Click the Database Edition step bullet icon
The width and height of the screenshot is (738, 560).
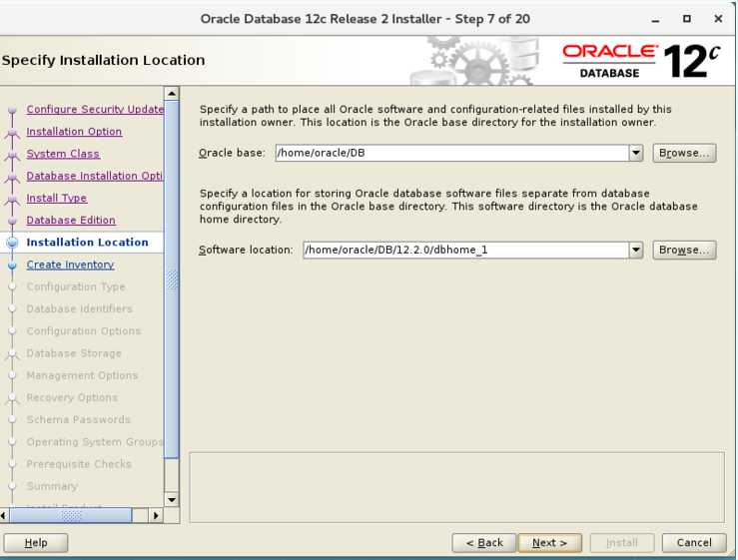pyautogui.click(x=13, y=221)
